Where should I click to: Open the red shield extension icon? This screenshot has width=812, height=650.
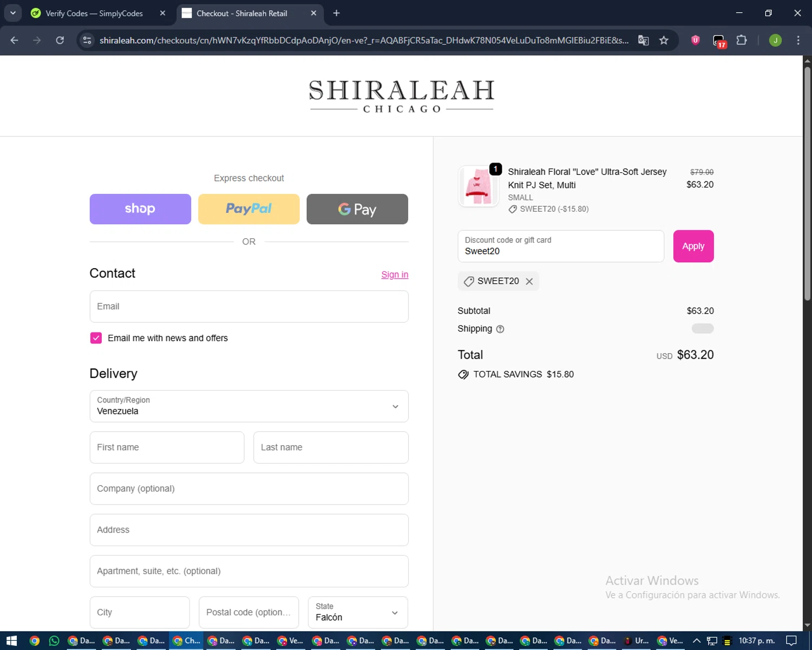tap(696, 40)
